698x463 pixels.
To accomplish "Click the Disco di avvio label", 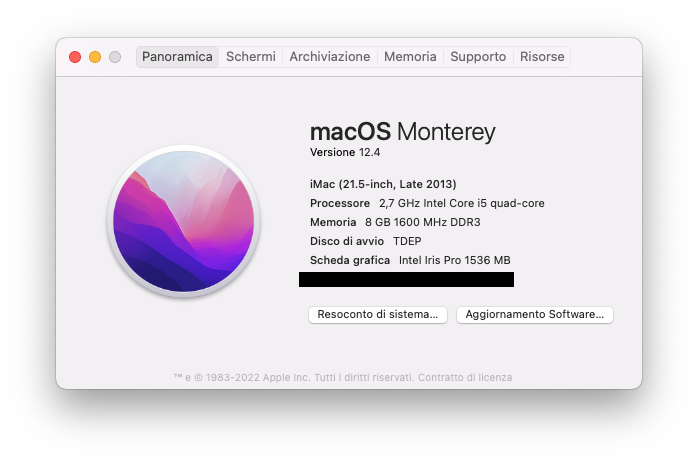I will pyautogui.click(x=347, y=241).
